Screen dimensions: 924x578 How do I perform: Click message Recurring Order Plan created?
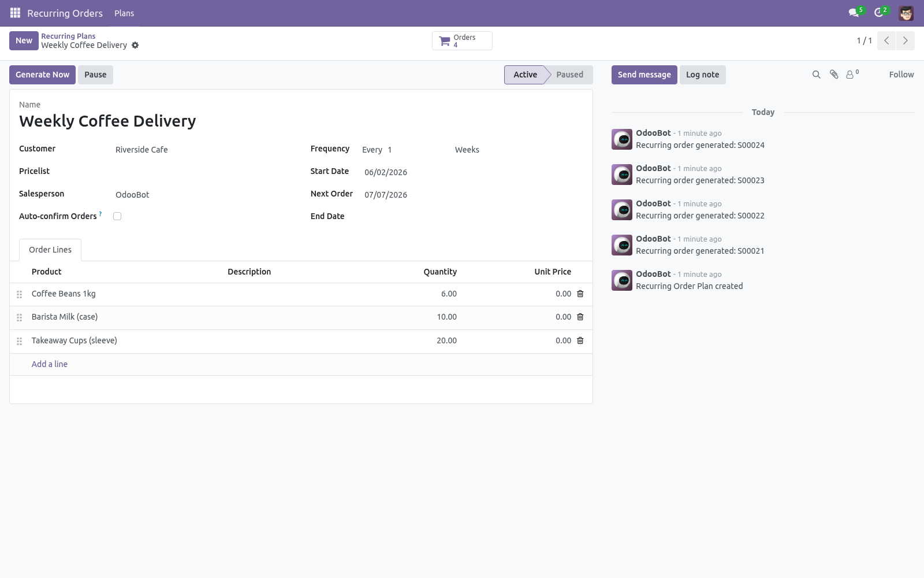tap(690, 286)
